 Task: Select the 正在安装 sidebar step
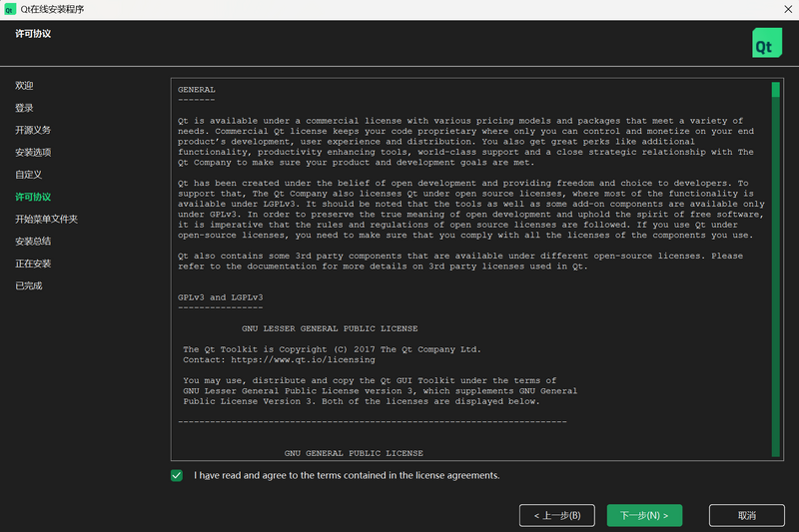[33, 264]
